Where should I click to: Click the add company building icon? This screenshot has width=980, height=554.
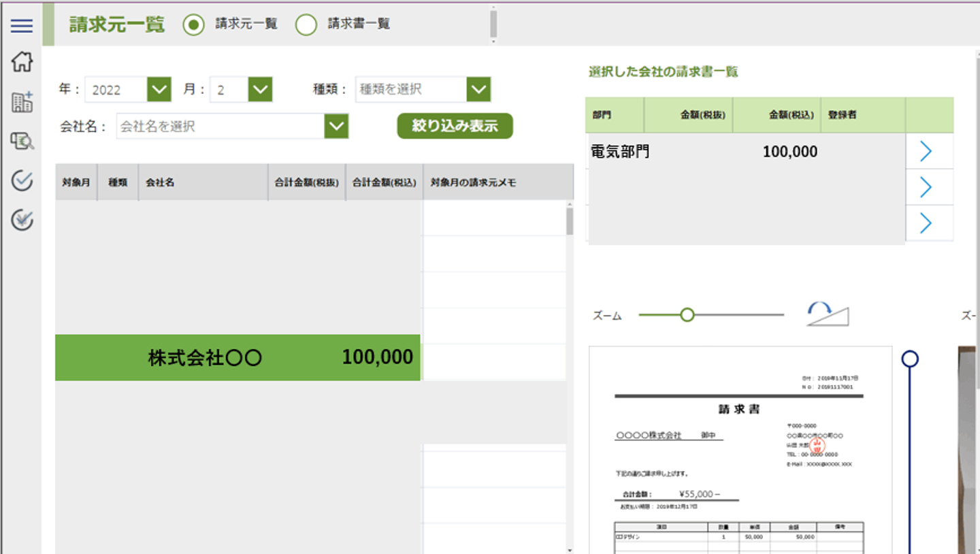(22, 103)
